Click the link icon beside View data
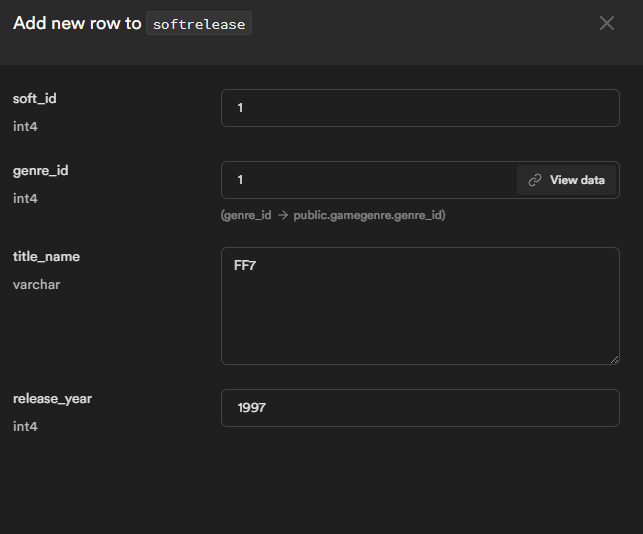The image size is (643, 534). [x=535, y=180]
